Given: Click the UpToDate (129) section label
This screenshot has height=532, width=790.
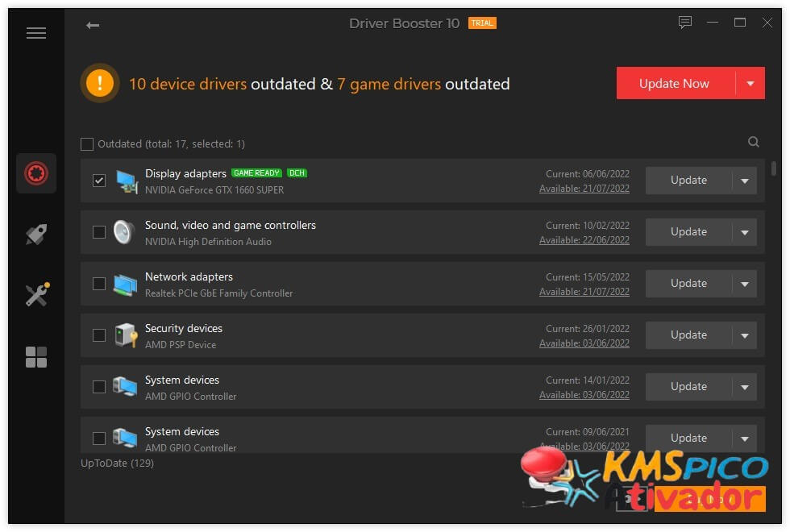Looking at the screenshot, I should (118, 463).
